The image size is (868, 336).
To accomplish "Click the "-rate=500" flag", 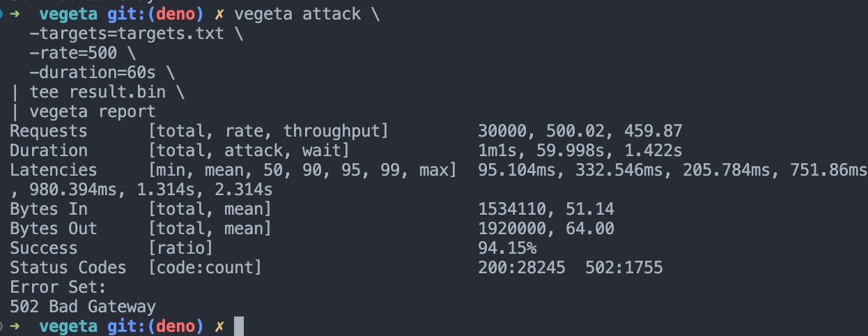I will [x=73, y=53].
